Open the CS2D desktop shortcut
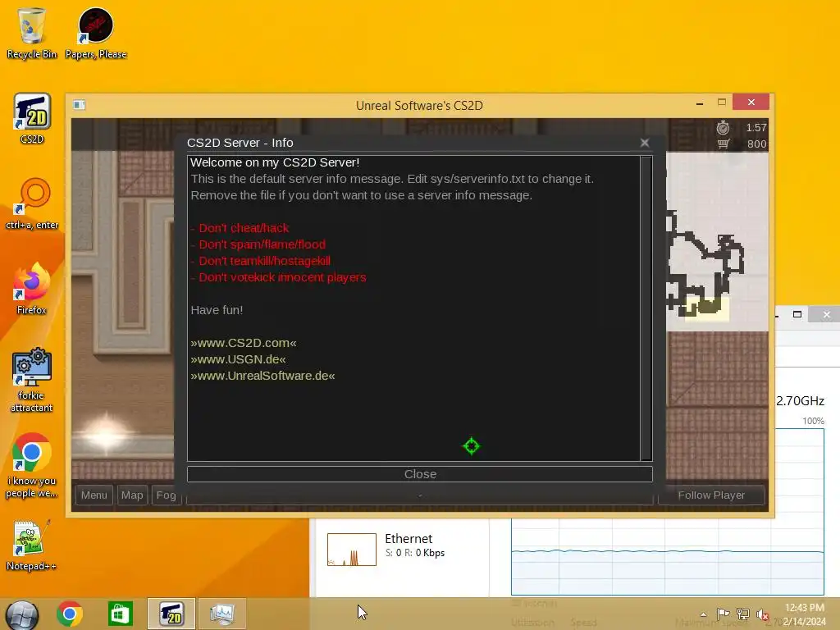The height and width of the screenshot is (630, 840). coord(32,119)
